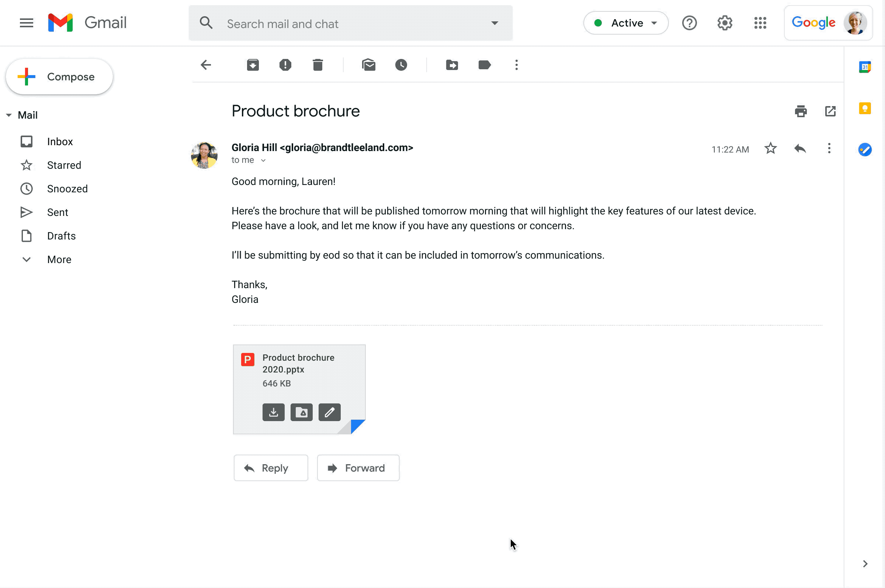The image size is (885, 588).
Task: Click the print email icon
Action: 800,110
